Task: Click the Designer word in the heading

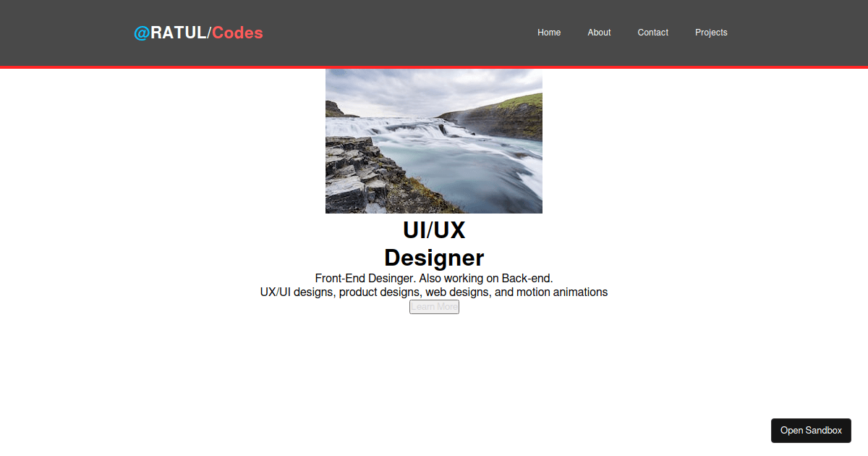Action: pos(434,258)
